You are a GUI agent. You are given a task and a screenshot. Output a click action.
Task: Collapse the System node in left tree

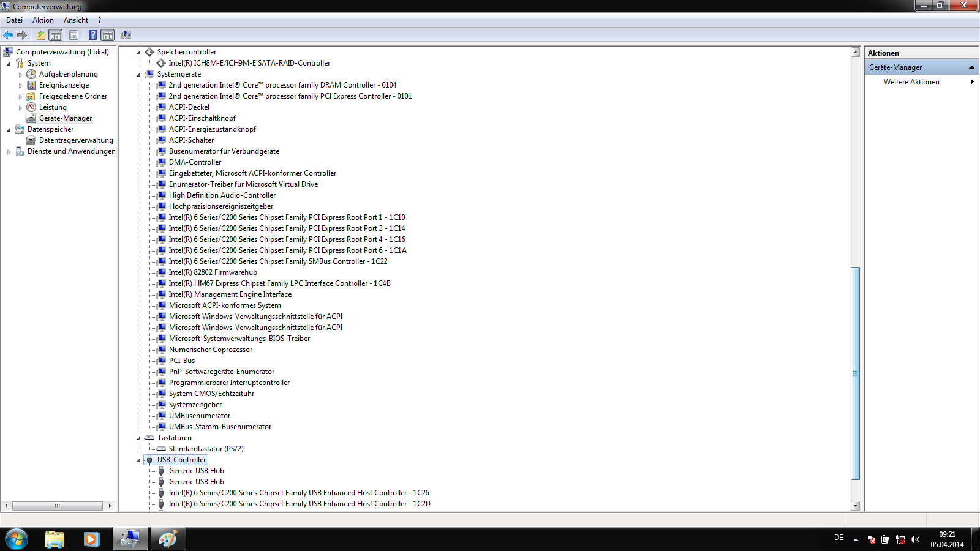pos(9,64)
